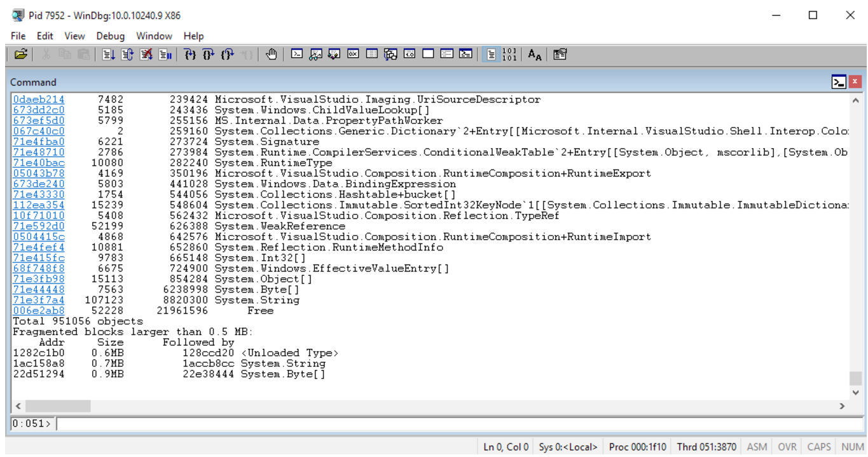This screenshot has width=868, height=457.
Task: Click address link 067c40c0
Action: pos(39,131)
